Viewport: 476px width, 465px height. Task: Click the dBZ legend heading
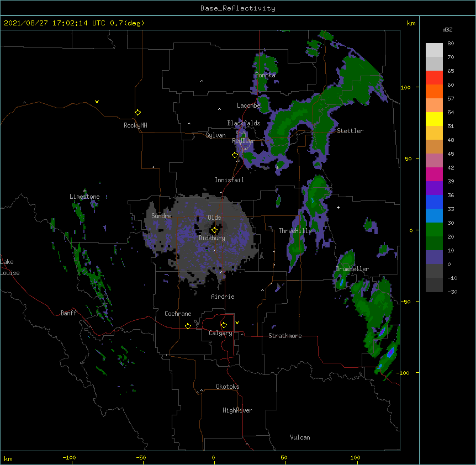tap(447, 29)
